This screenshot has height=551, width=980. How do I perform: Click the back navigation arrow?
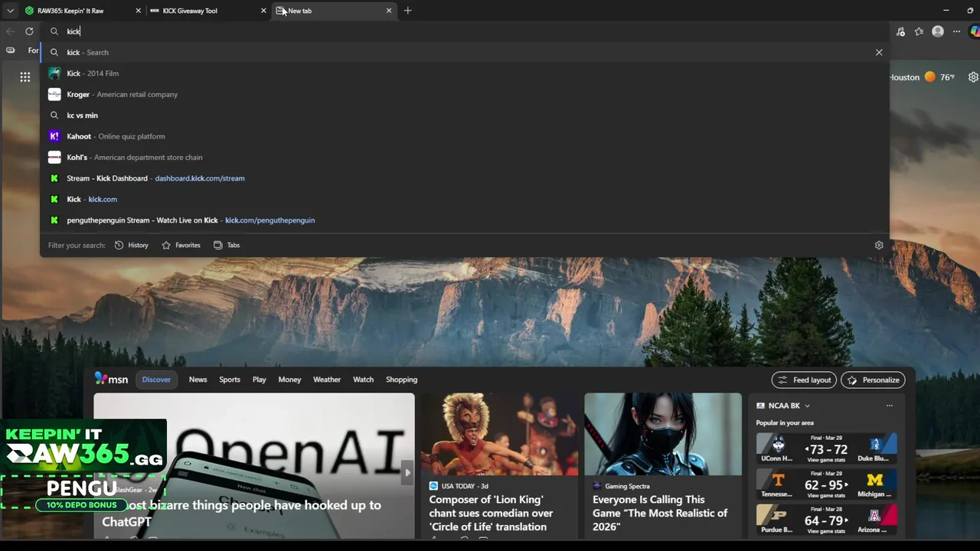coord(10,31)
